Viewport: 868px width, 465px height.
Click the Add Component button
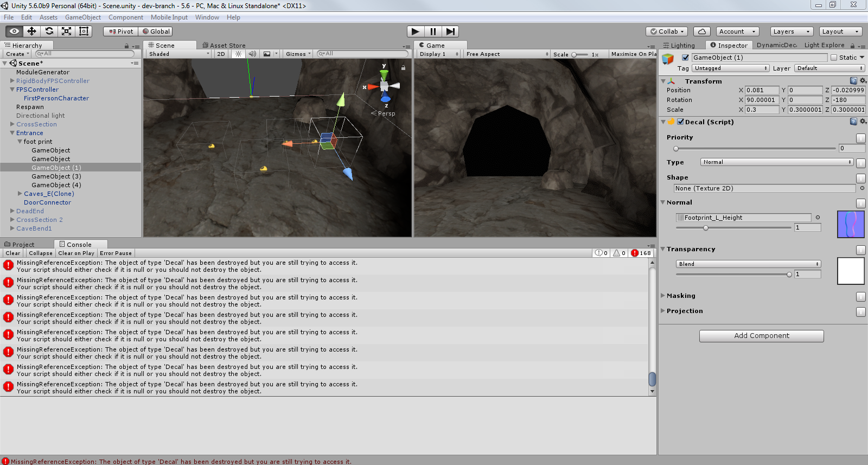click(761, 336)
